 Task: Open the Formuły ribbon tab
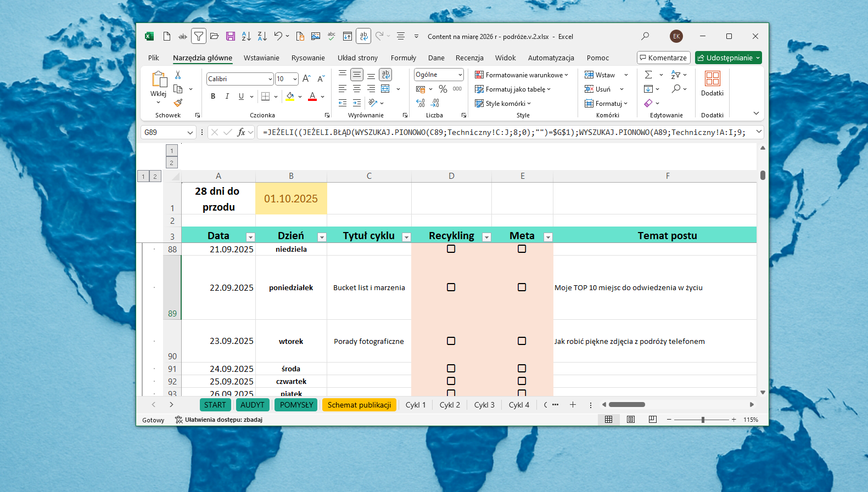(x=404, y=58)
